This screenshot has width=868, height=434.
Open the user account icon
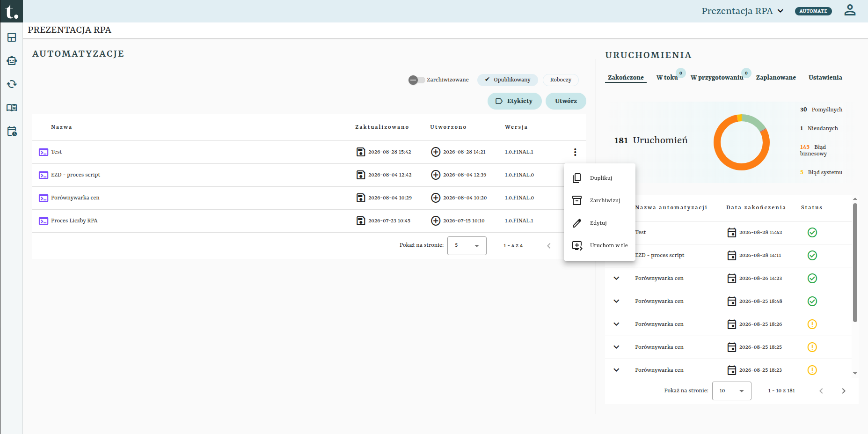[850, 10]
